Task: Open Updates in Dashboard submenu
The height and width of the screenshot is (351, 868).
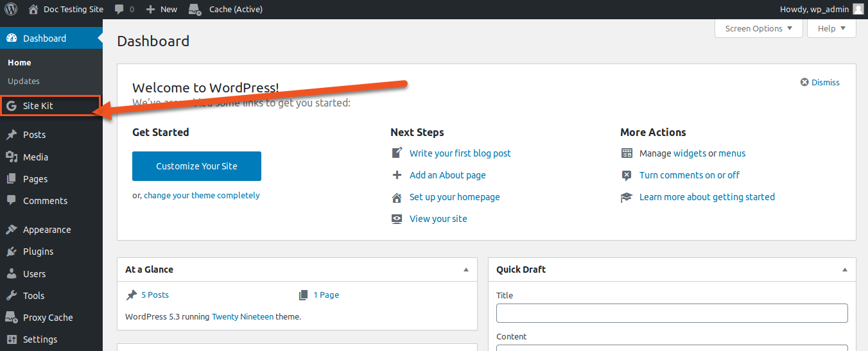Action: tap(24, 81)
